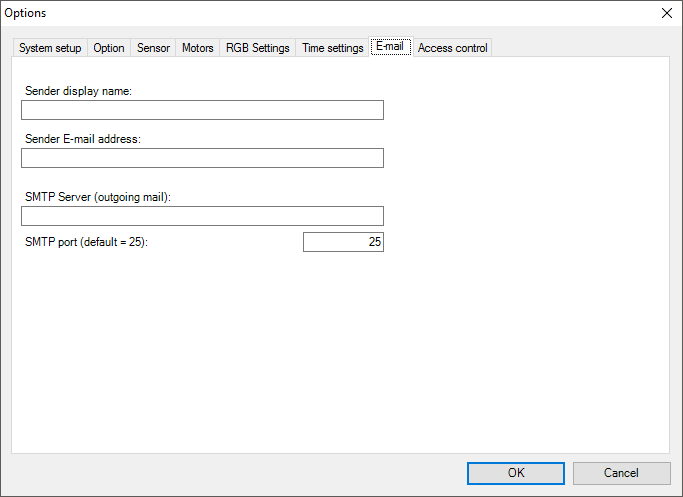The image size is (683, 497).
Task: Switch to the System setup tab
Action: tap(50, 48)
